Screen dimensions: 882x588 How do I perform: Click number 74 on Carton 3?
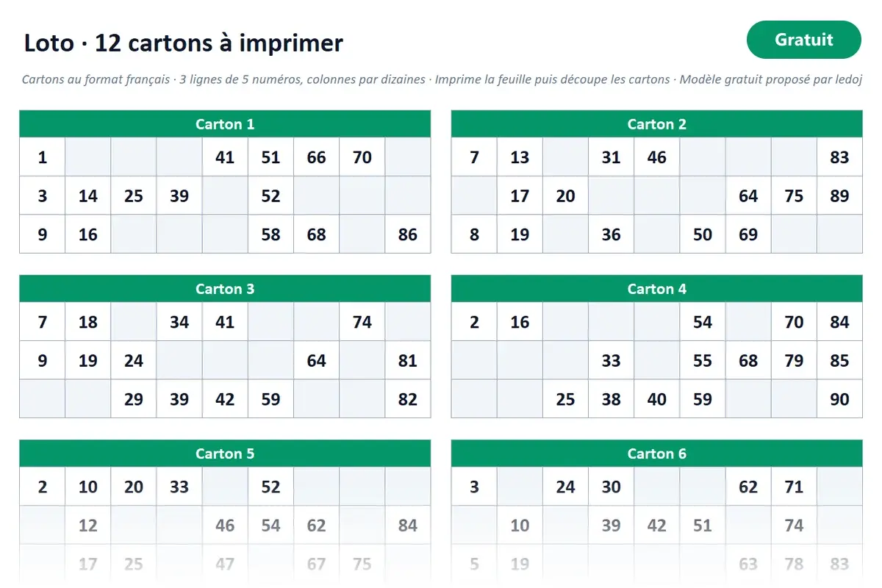point(362,322)
